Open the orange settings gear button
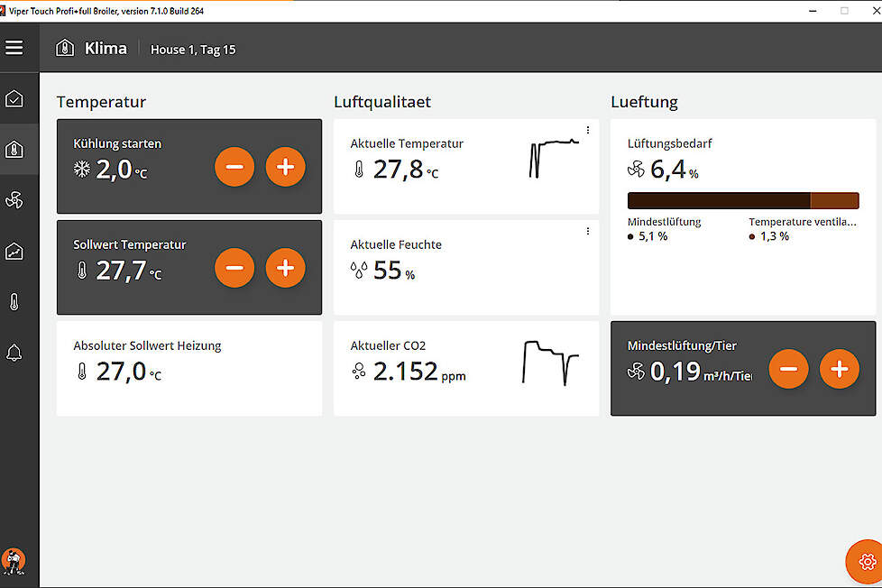The image size is (882, 588). 867,562
